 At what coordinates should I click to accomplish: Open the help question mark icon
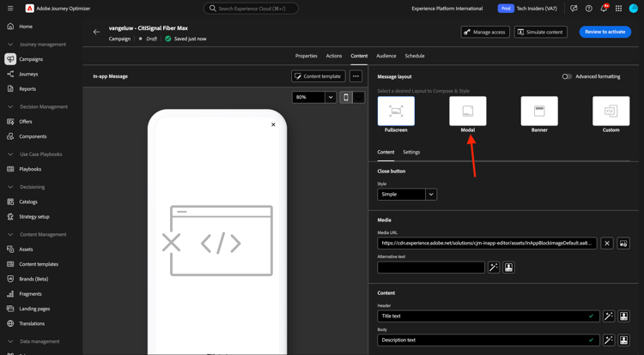(588, 9)
